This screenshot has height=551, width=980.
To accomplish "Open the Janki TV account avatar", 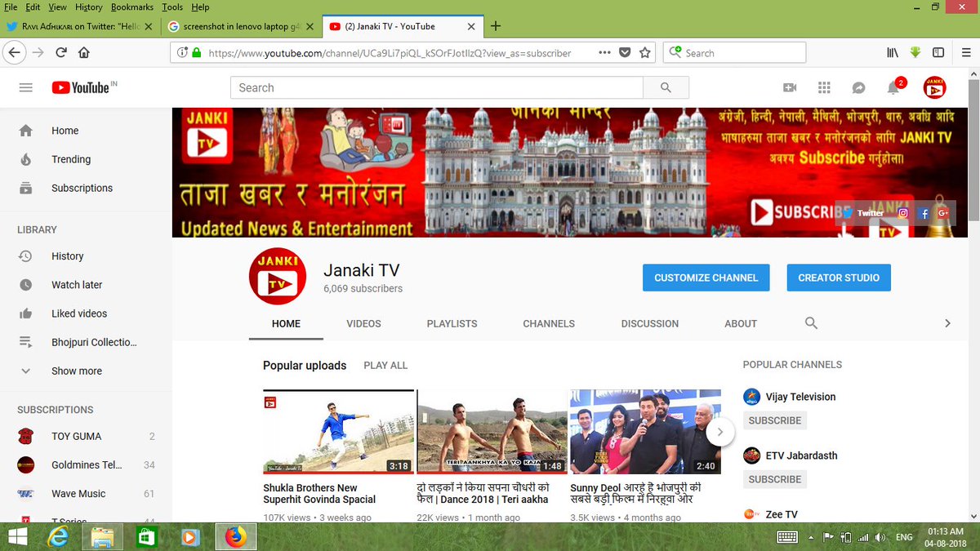I will point(934,87).
